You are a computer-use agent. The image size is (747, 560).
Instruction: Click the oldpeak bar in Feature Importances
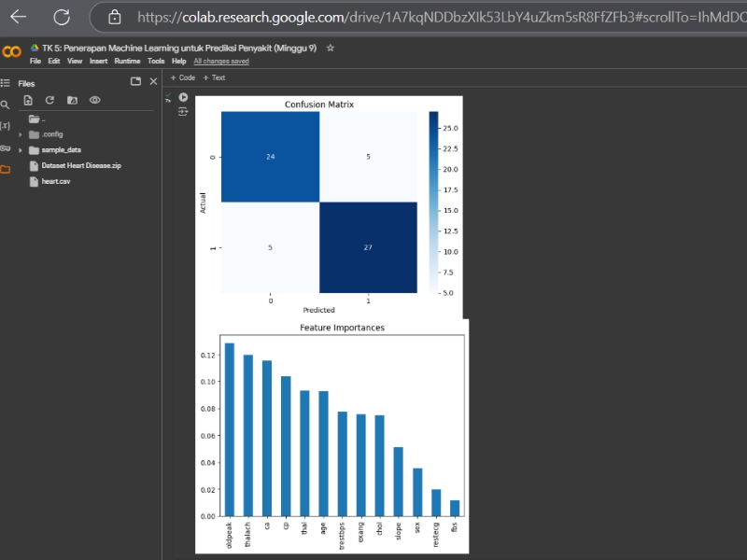coord(230,429)
